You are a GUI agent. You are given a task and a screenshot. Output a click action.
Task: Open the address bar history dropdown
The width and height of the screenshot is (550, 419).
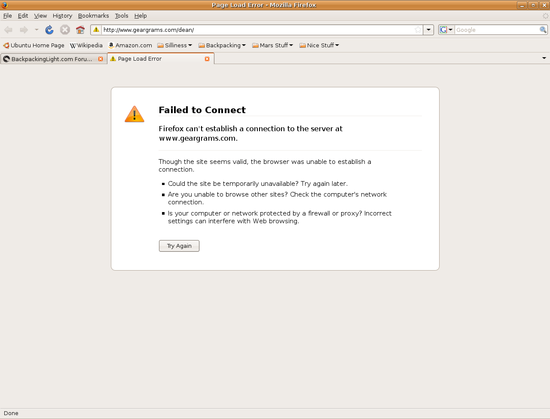tap(429, 30)
